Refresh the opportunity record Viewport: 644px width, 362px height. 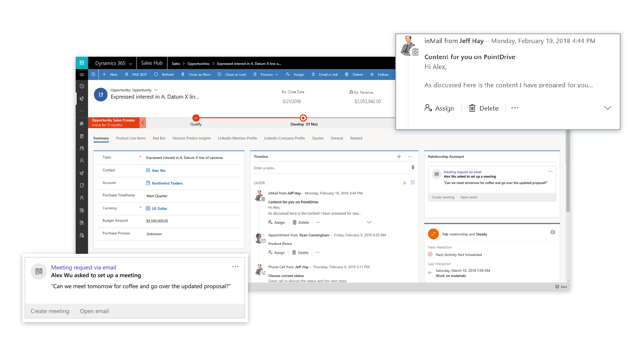(164, 74)
